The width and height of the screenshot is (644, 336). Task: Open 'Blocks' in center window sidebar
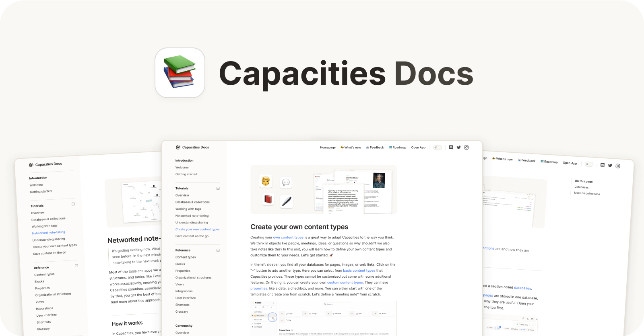coord(180,264)
